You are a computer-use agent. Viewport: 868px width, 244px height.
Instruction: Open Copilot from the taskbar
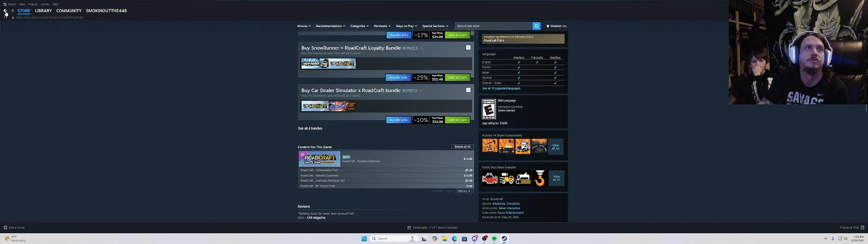pos(434,239)
